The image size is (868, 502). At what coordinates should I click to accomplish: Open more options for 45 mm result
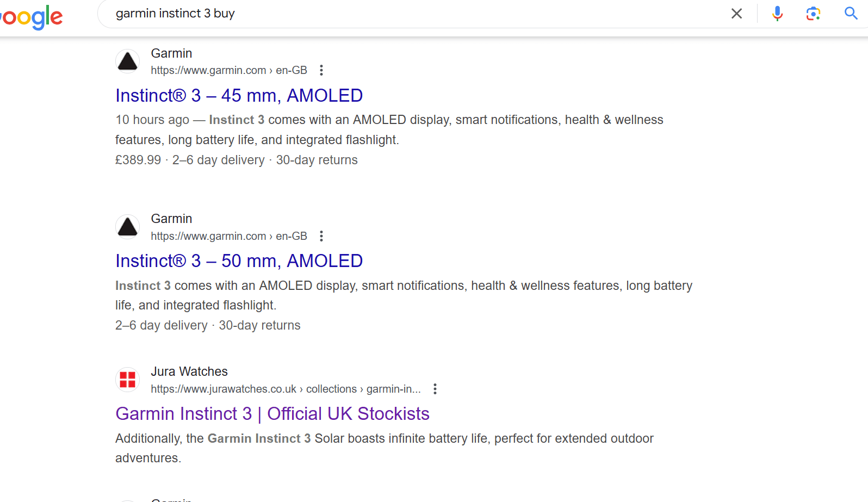(321, 70)
